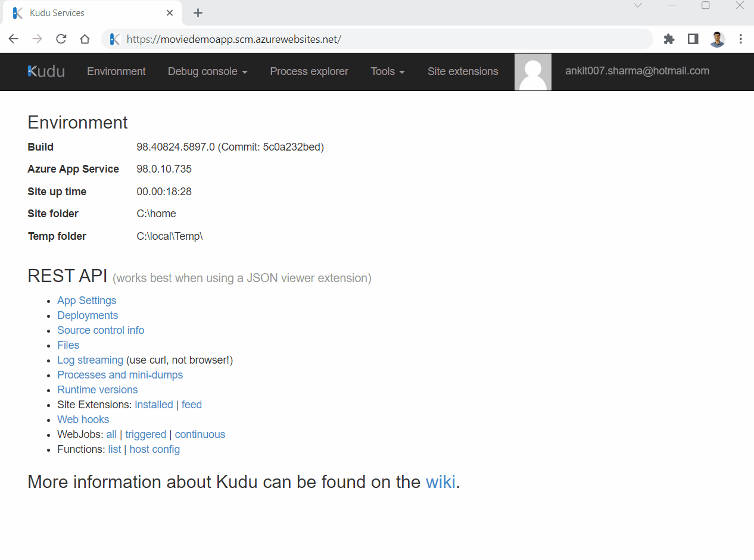
Task: Click the Build version value text
Action: pos(230,147)
